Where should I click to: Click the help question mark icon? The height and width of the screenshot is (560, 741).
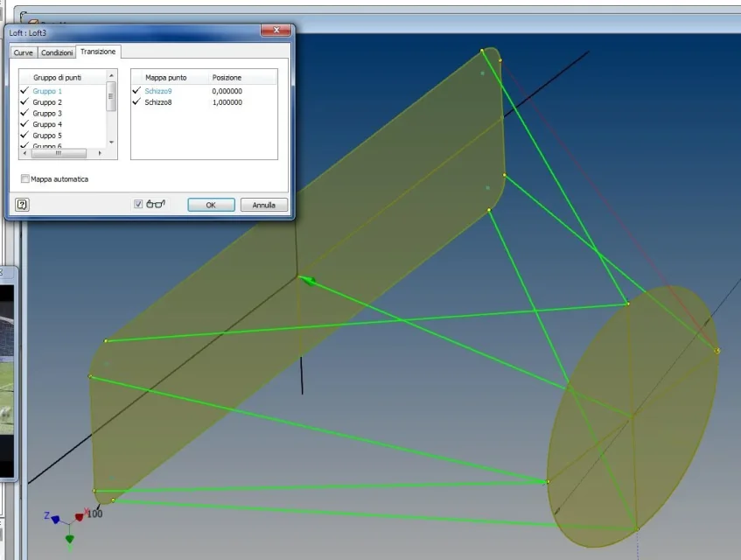click(x=22, y=205)
